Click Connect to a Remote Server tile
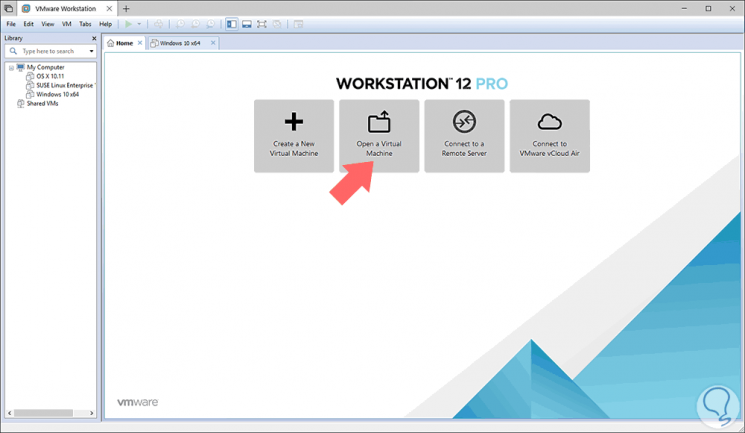The image size is (745, 433). pos(464,136)
